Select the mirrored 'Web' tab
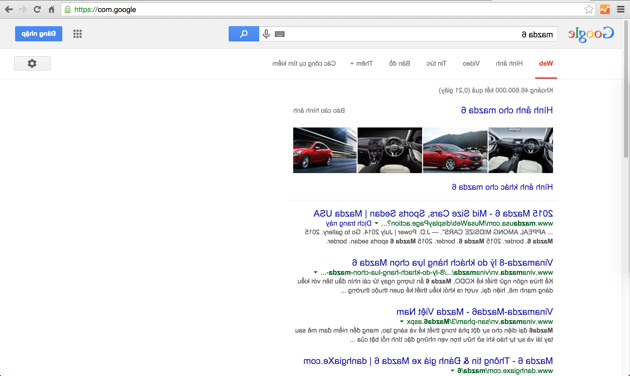Image resolution: width=630 pixels, height=376 pixels. [x=546, y=63]
